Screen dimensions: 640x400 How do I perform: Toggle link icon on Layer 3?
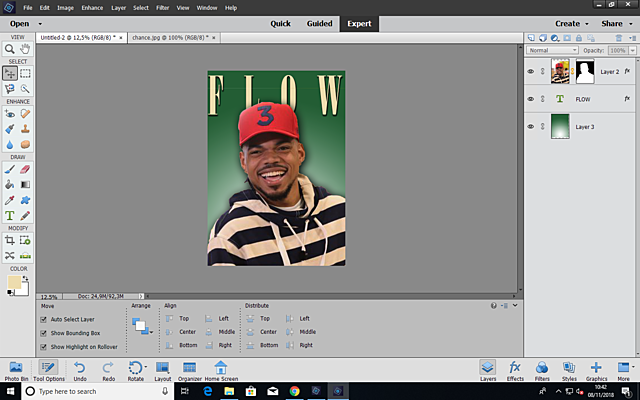point(542,127)
